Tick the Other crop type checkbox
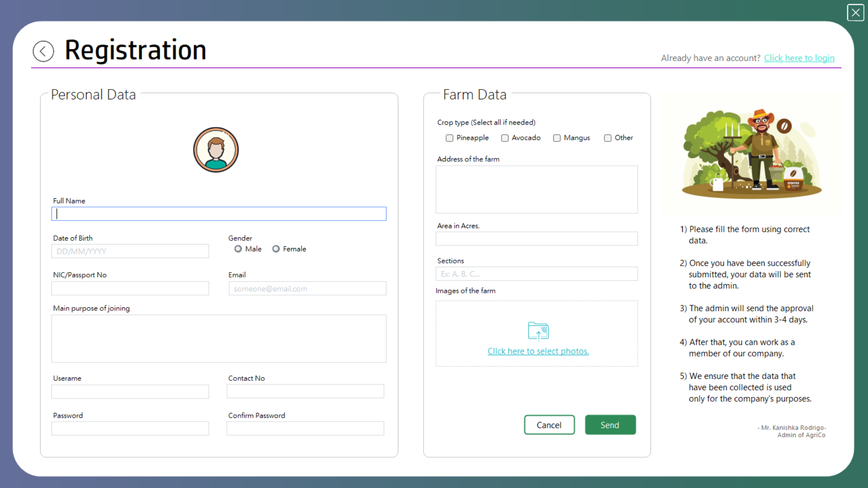The height and width of the screenshot is (488, 868). click(x=609, y=138)
